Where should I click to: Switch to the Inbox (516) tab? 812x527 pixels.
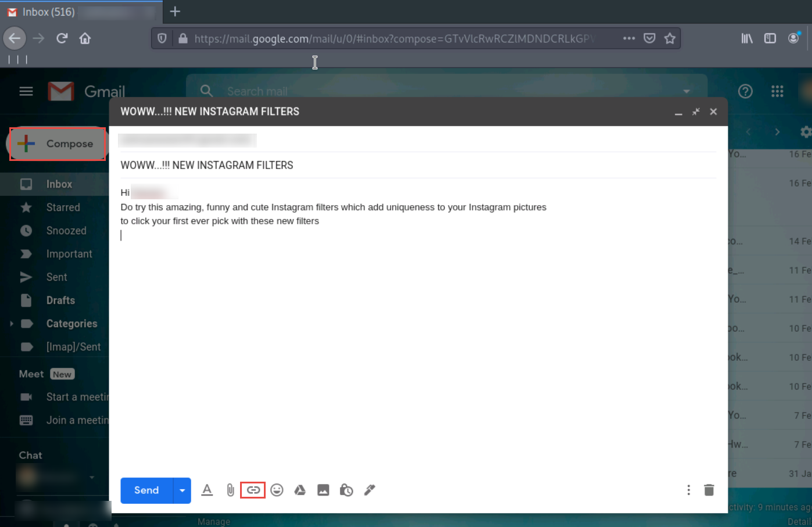pyautogui.click(x=81, y=12)
